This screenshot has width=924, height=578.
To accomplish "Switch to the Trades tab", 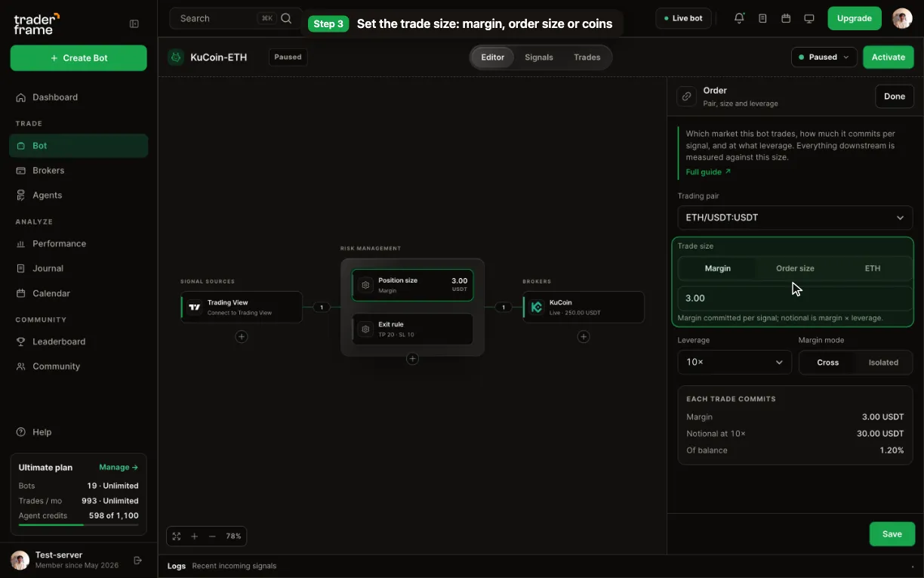I will pyautogui.click(x=587, y=57).
